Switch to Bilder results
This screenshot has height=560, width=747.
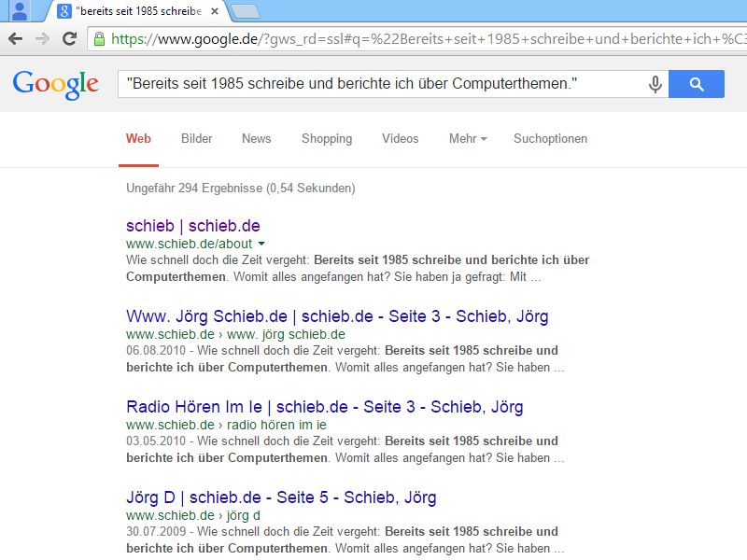196,138
